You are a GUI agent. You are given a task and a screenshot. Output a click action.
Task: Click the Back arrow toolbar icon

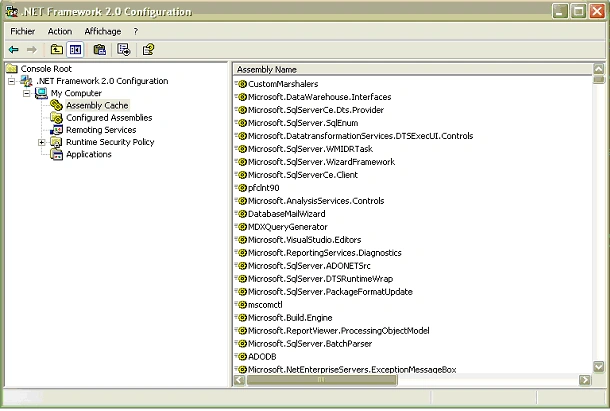(14, 49)
